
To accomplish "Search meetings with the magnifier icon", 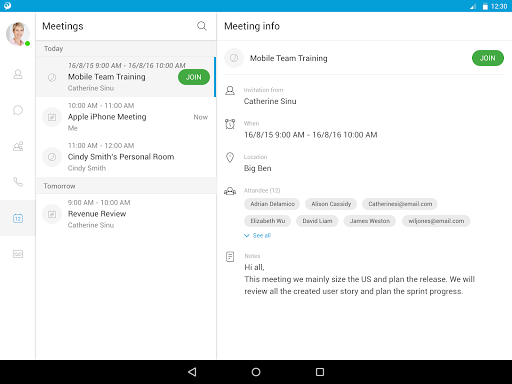I will click(202, 26).
